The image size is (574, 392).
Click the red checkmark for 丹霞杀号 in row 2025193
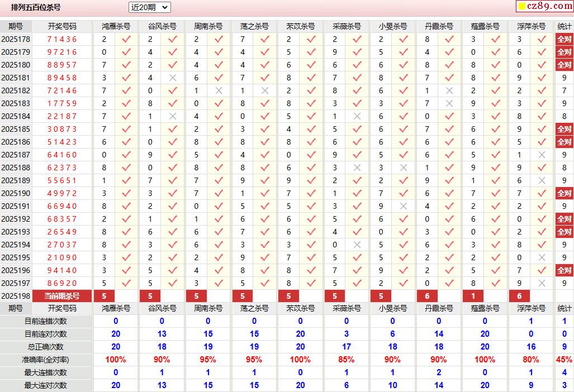(449, 232)
